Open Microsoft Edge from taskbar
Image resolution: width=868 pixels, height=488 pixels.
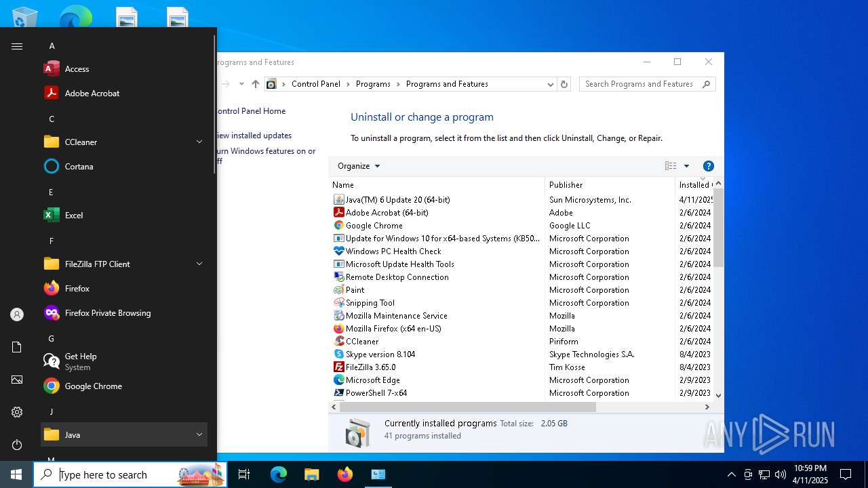point(279,474)
